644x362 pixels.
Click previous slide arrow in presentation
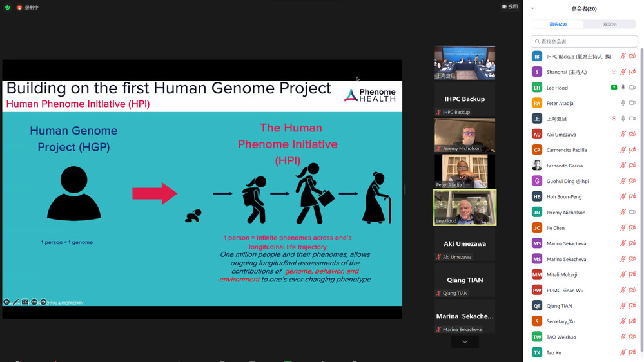[6, 301]
